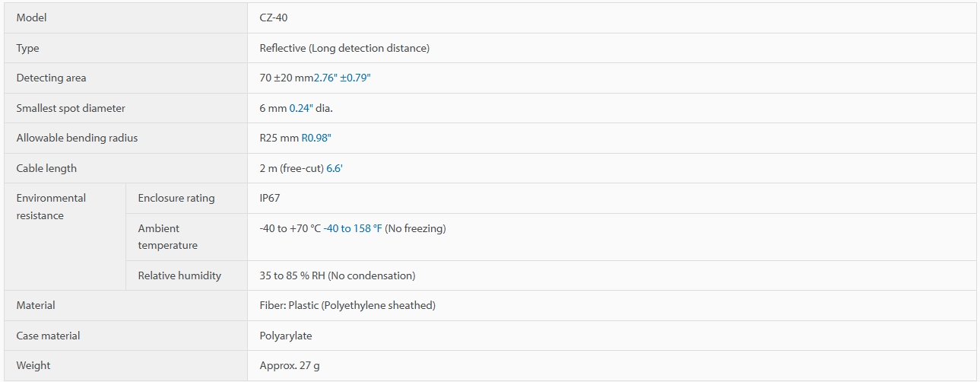Click the Enclosure rating sub-label
This screenshot has width=980, height=382.
176,198
